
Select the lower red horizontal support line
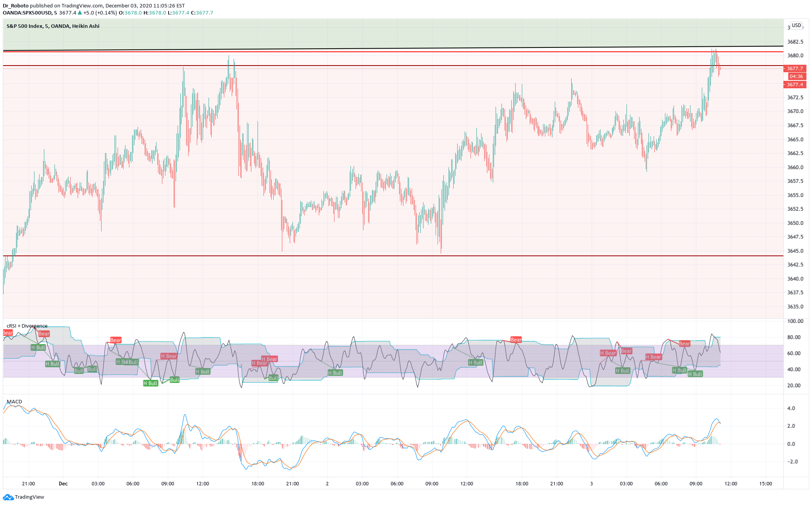click(393, 256)
